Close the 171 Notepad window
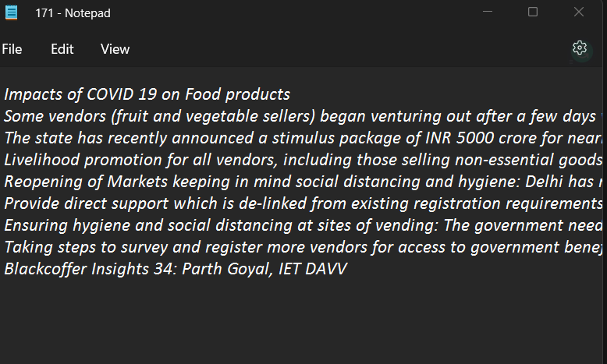Screen dimensions: 607x364 click(579, 12)
